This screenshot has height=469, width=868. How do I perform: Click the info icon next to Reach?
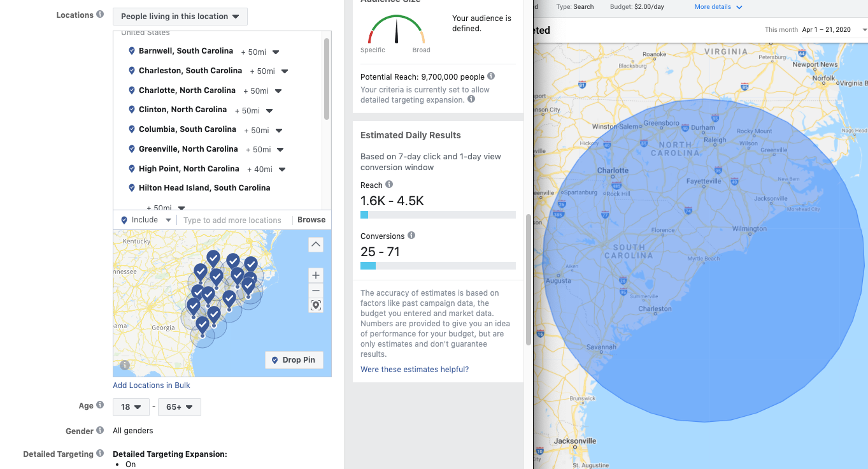pos(389,185)
